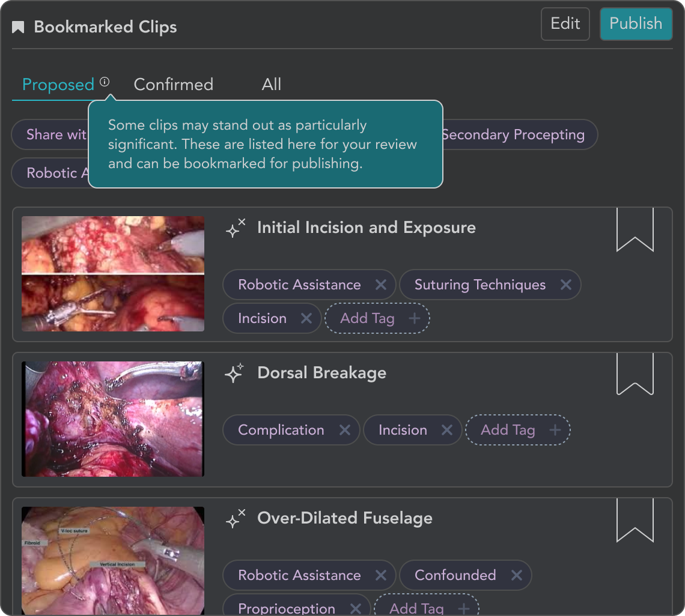Add a tag to Dorsal Breakage clip
Image resolution: width=685 pixels, height=616 pixels.
click(518, 430)
